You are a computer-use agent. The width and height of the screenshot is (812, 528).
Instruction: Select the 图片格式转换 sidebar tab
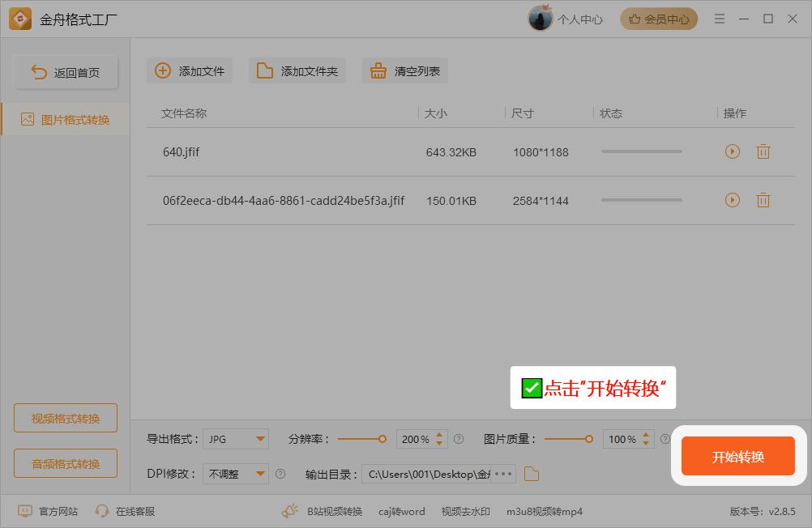click(x=66, y=120)
